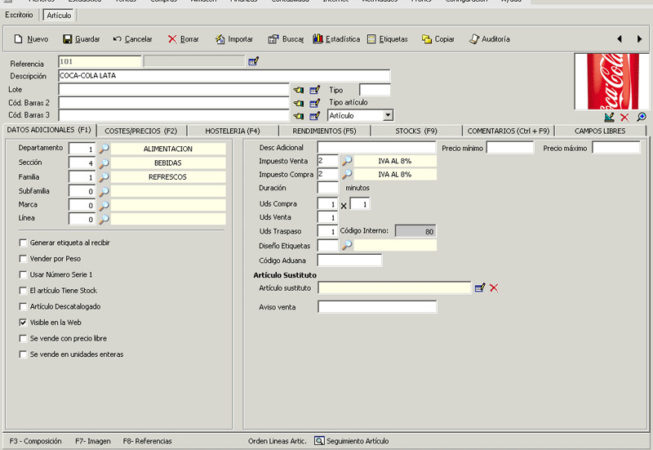Look up Sección with the magnifier icon
Viewport: 653px width, 450px height.
[104, 163]
